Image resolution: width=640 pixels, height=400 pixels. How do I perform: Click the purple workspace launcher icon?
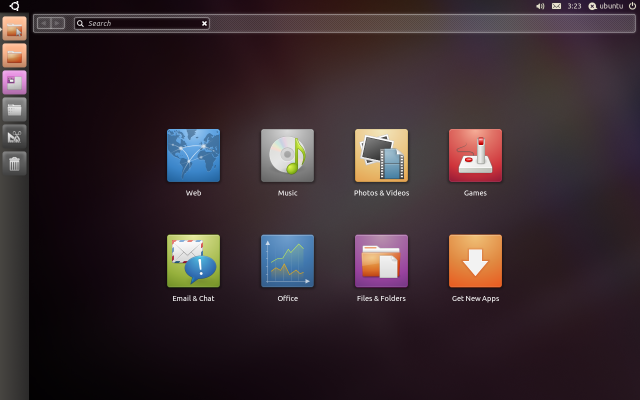[x=14, y=82]
